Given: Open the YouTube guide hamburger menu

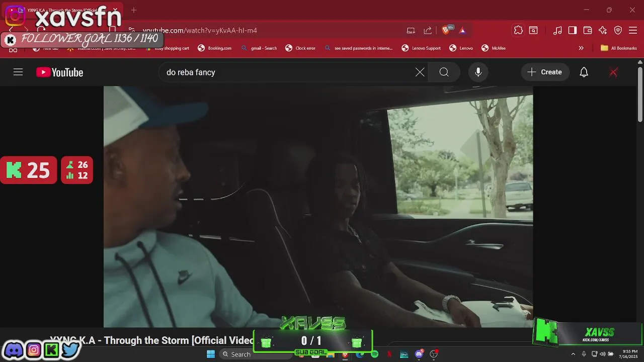Looking at the screenshot, I should pyautogui.click(x=18, y=72).
